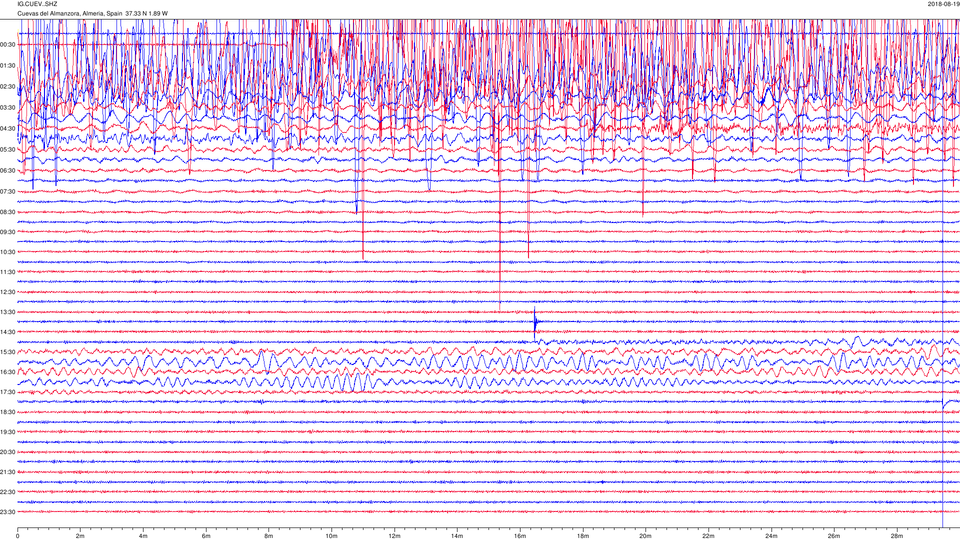
Task: Click the 16m tick on the minute axis
Action: click(x=520, y=536)
